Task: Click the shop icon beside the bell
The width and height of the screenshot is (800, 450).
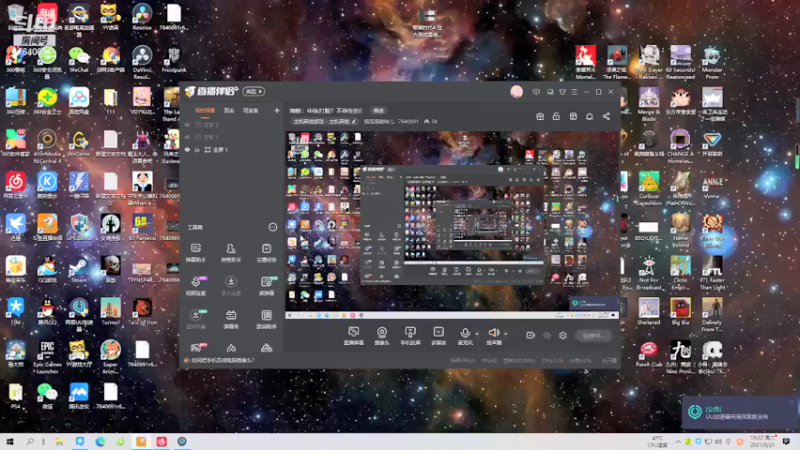Action: (573, 116)
